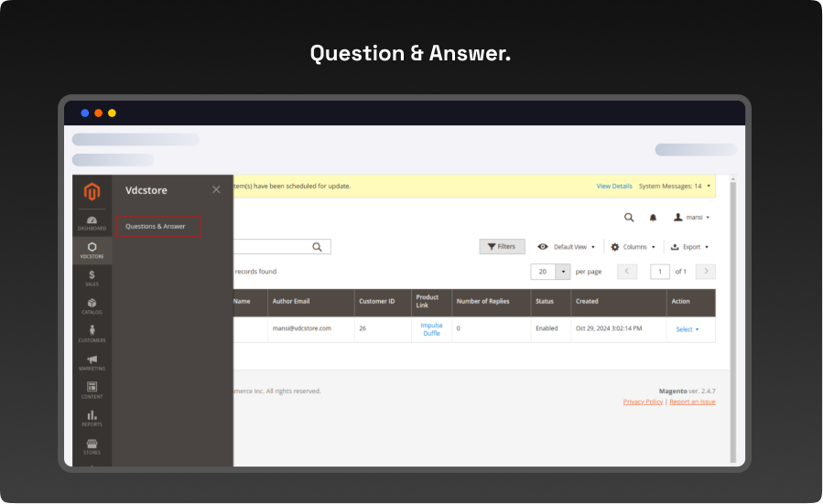Click the Magento logo icon
This screenshot has width=823, height=504.
[92, 191]
